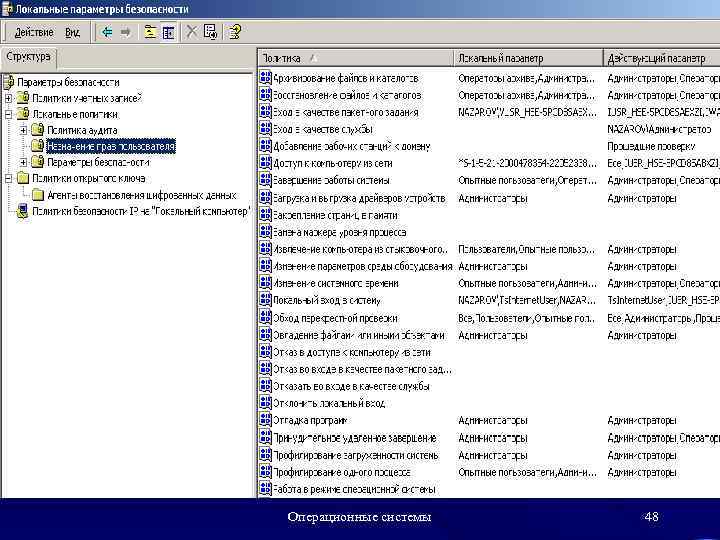This screenshot has height=540, width=720.
Task: Sort by the Локальный параметр column header
Action: (528, 58)
